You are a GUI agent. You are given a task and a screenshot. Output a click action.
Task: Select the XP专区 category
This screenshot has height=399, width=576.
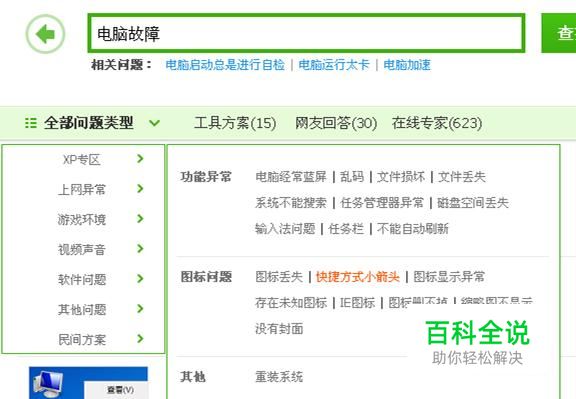click(81, 160)
